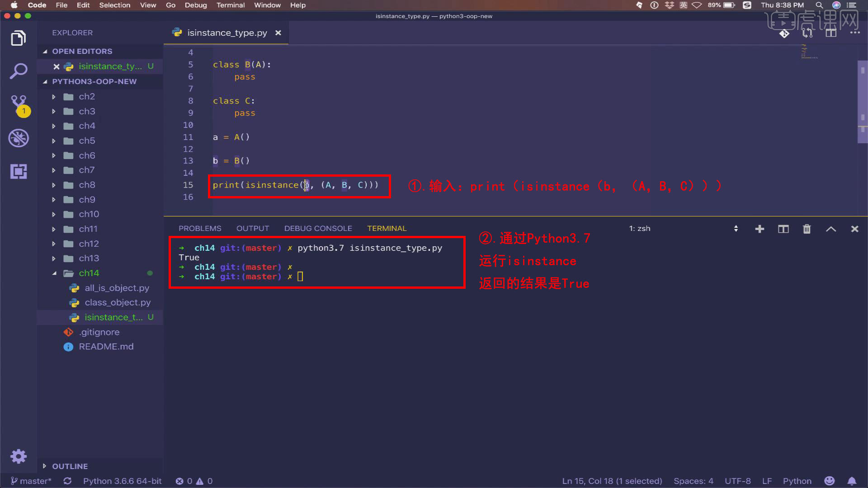This screenshot has height=488, width=868.
Task: Change encoding via UTF-8
Action: tap(738, 481)
